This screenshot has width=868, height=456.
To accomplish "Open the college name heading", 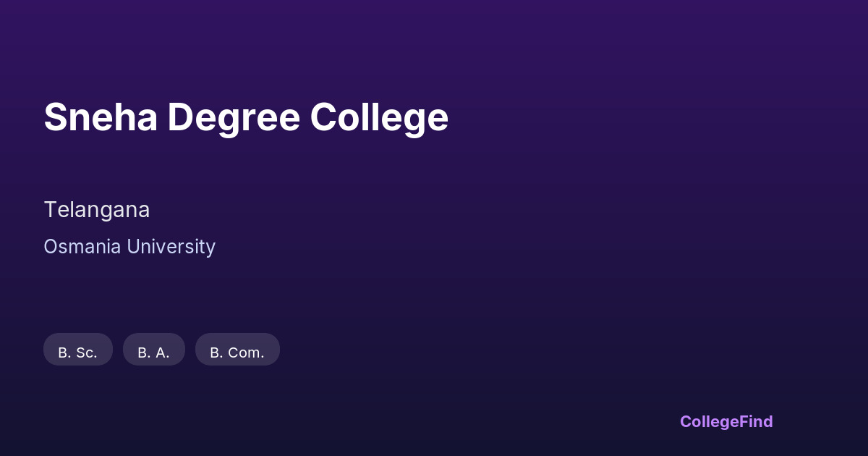I will click(246, 117).
